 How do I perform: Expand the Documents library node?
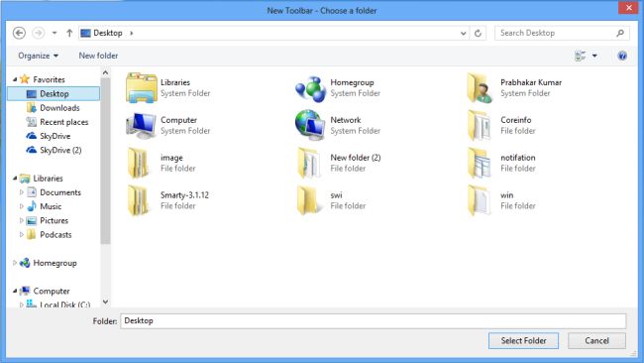tap(22, 192)
